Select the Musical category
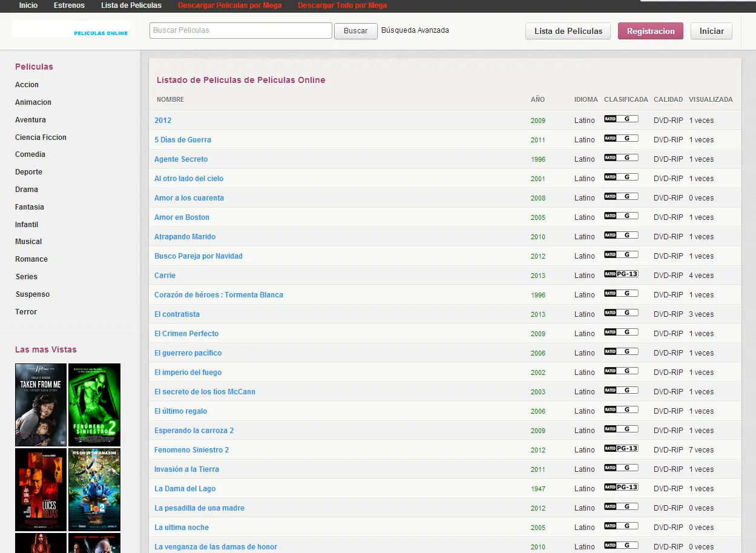756x553 pixels. click(28, 242)
